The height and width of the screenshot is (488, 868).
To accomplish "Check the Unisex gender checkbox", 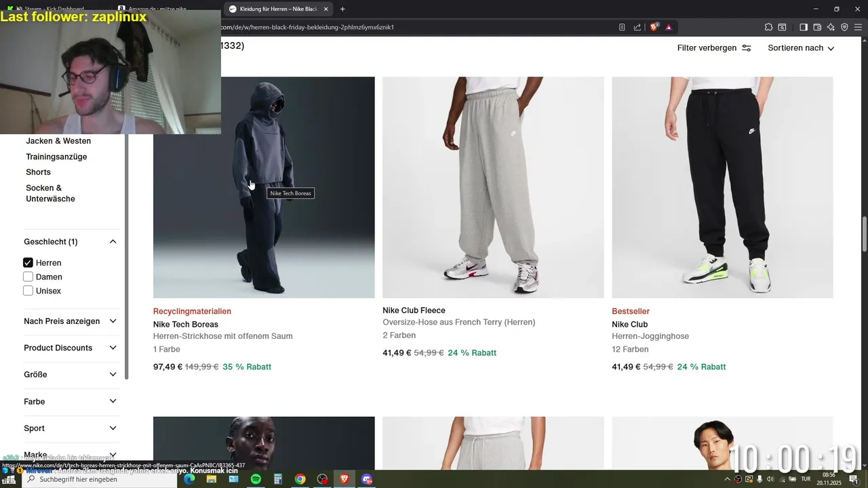I will click(x=28, y=291).
